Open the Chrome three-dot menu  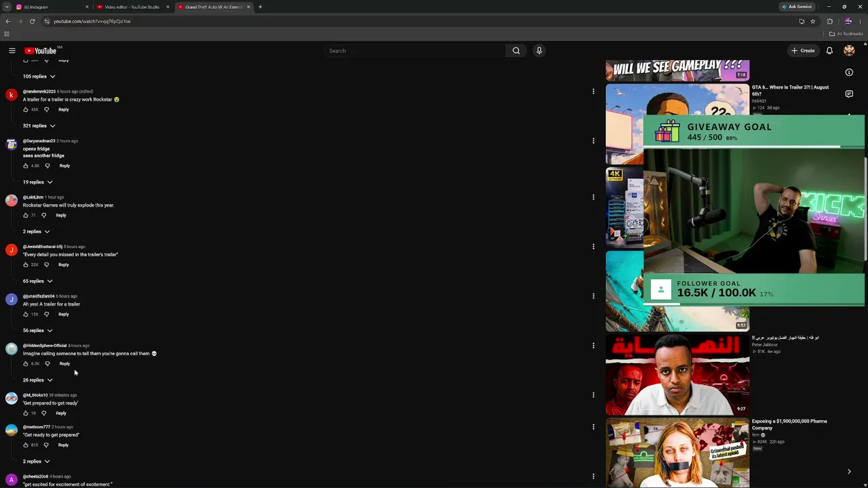[x=861, y=21]
